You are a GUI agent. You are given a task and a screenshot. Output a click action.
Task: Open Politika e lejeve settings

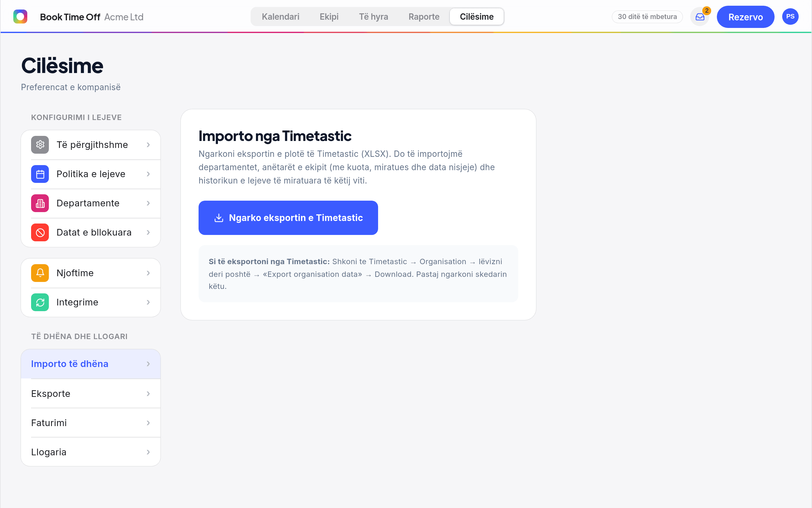[91, 174]
